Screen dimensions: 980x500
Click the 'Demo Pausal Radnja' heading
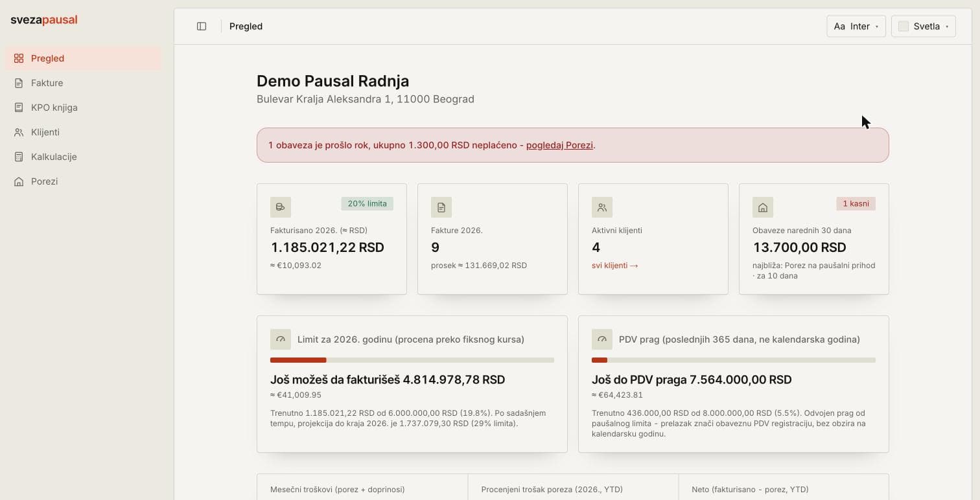(332, 81)
